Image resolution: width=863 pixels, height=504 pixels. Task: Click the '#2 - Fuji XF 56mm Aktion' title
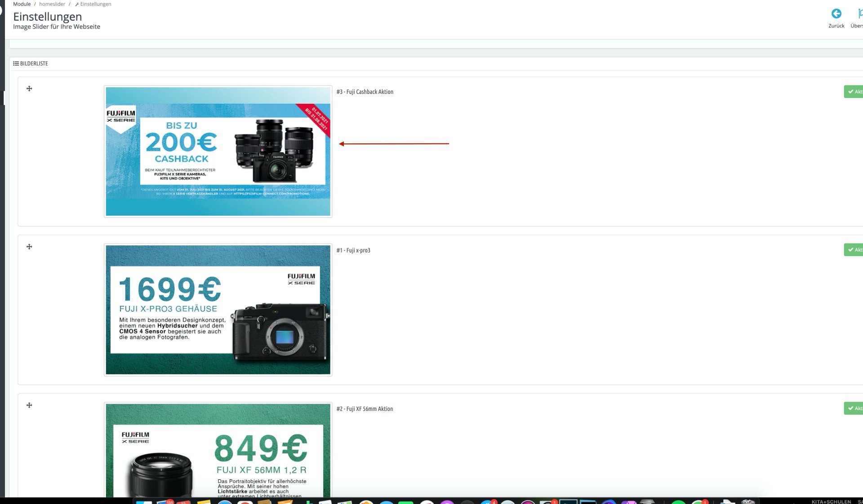click(x=365, y=409)
